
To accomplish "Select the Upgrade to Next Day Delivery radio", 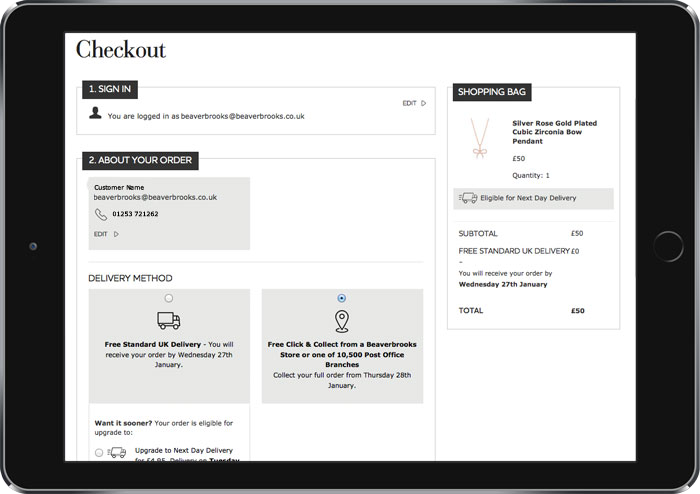I will [x=99, y=452].
